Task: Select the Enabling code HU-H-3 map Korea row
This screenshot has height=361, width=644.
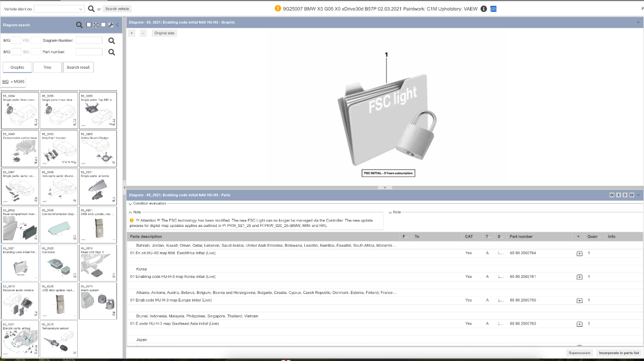Action: click(x=384, y=277)
